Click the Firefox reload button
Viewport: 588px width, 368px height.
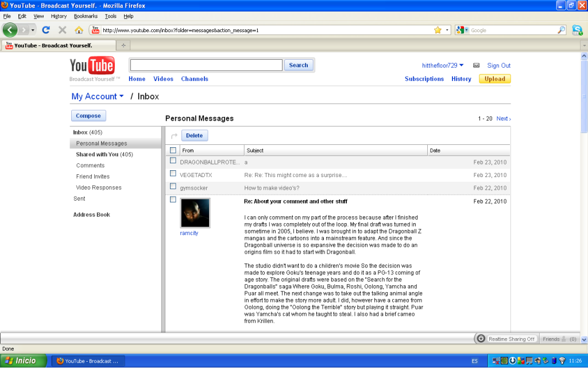[47, 30]
